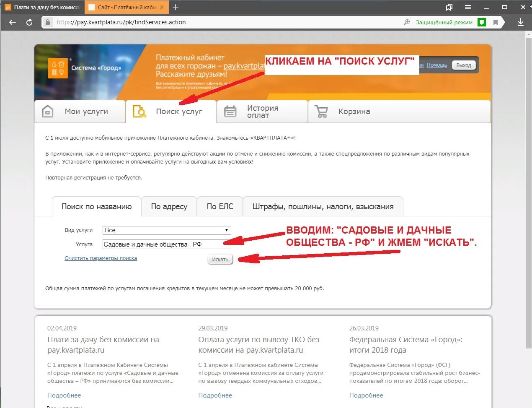Image resolution: width=532 pixels, height=408 pixels.
Task: Click the URL address bar
Action: (x=226, y=22)
